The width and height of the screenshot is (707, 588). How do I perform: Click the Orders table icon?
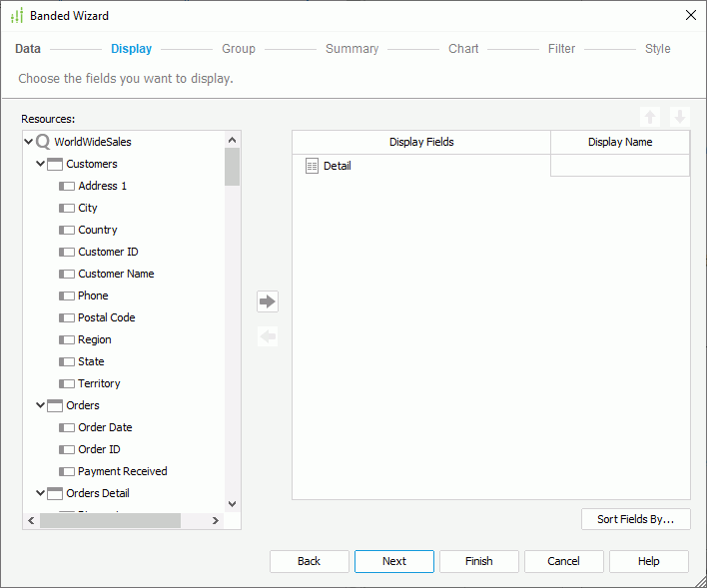(55, 406)
